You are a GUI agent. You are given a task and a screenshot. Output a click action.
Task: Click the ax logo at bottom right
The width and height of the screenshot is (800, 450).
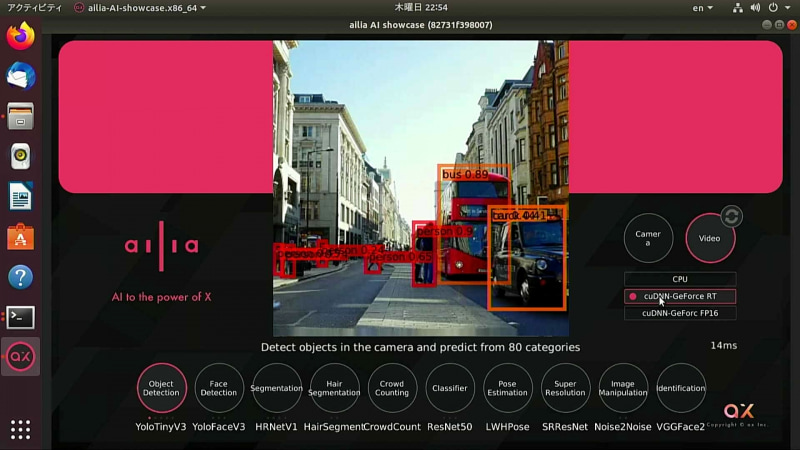click(x=739, y=411)
